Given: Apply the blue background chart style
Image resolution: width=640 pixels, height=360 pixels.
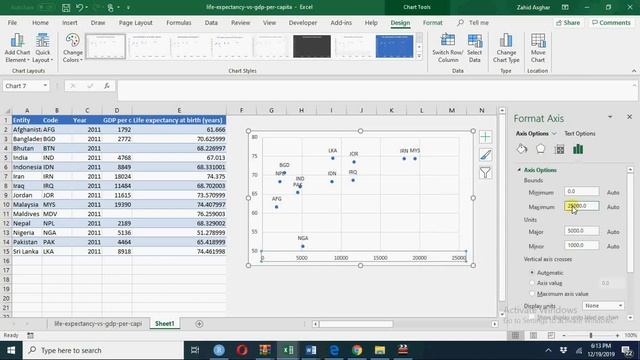Looking at the screenshot, I should click(394, 46).
